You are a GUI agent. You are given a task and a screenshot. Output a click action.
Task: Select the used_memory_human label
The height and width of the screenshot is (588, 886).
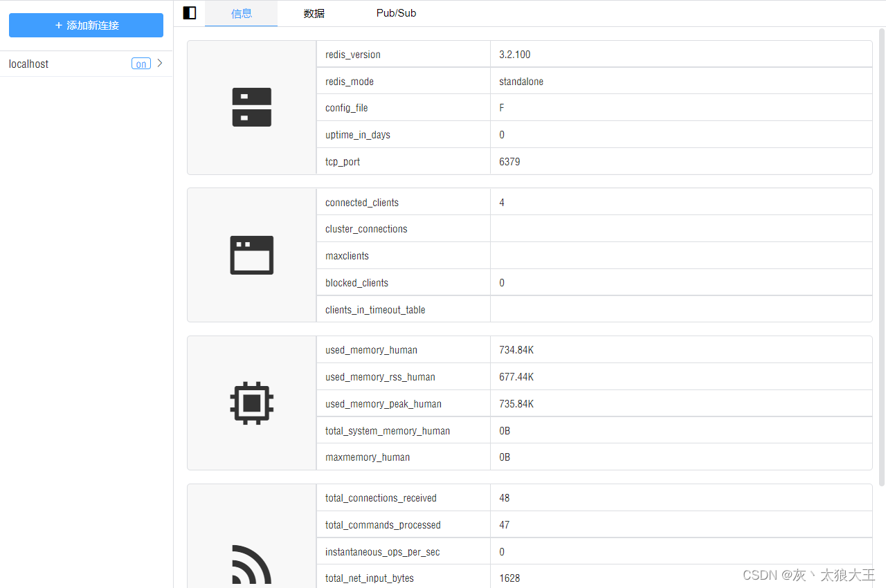click(x=371, y=350)
